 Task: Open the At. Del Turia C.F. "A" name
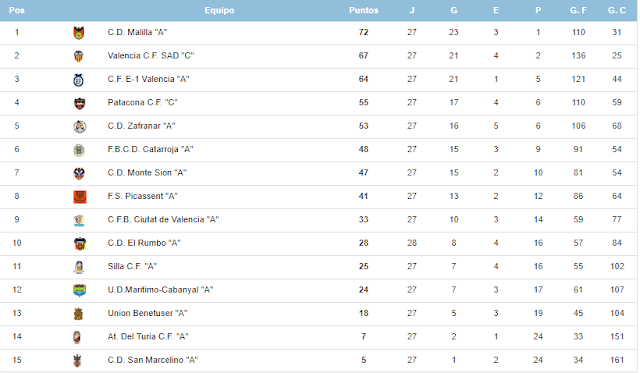(148, 337)
